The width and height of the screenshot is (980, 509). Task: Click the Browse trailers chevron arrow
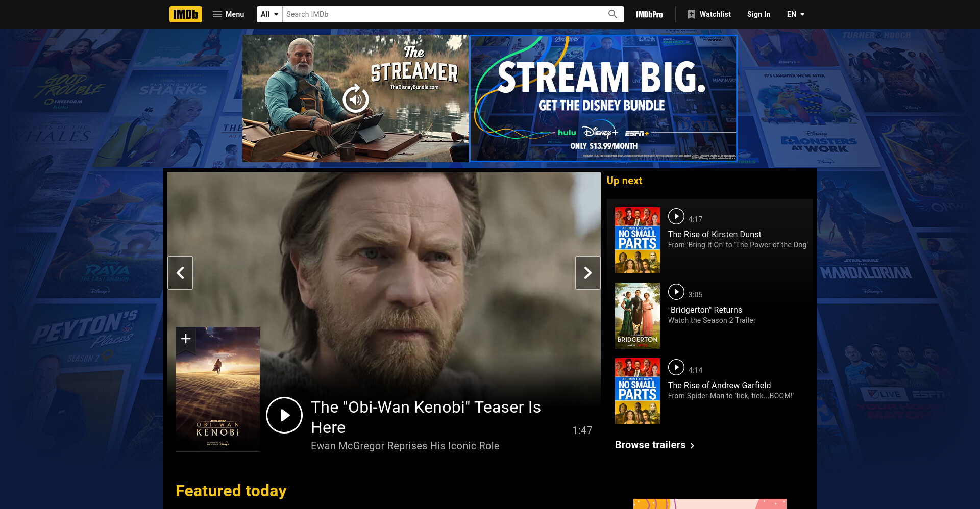pyautogui.click(x=692, y=446)
